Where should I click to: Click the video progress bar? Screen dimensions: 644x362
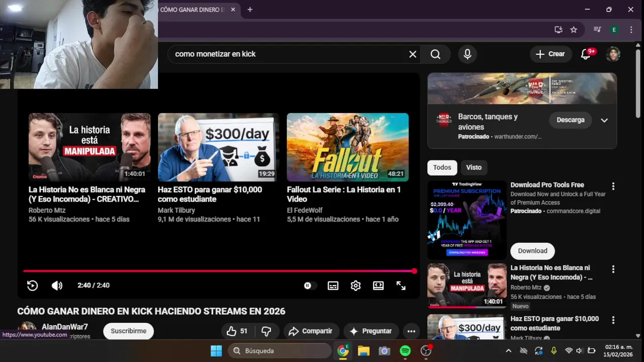pyautogui.click(x=219, y=271)
